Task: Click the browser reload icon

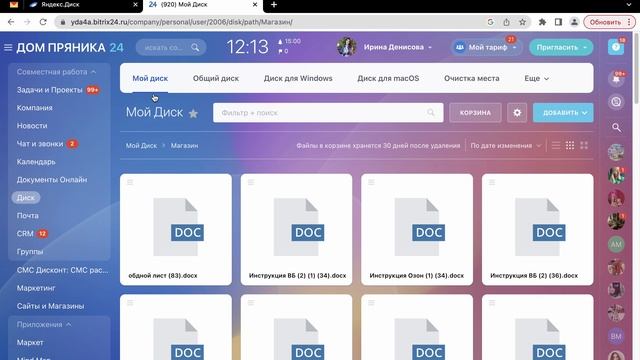Action: point(43,22)
